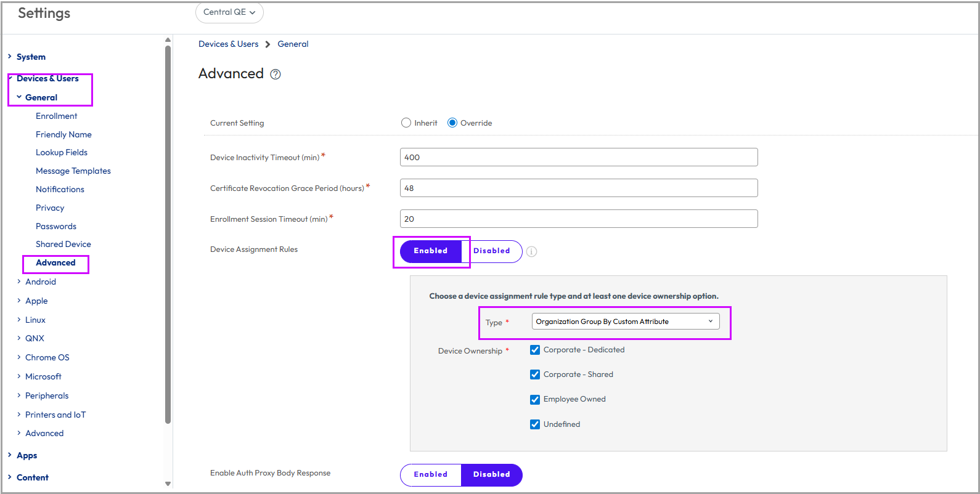Set Auth Proxy Body Response to Disabled
Screen dimensions: 980x494
(x=492, y=474)
